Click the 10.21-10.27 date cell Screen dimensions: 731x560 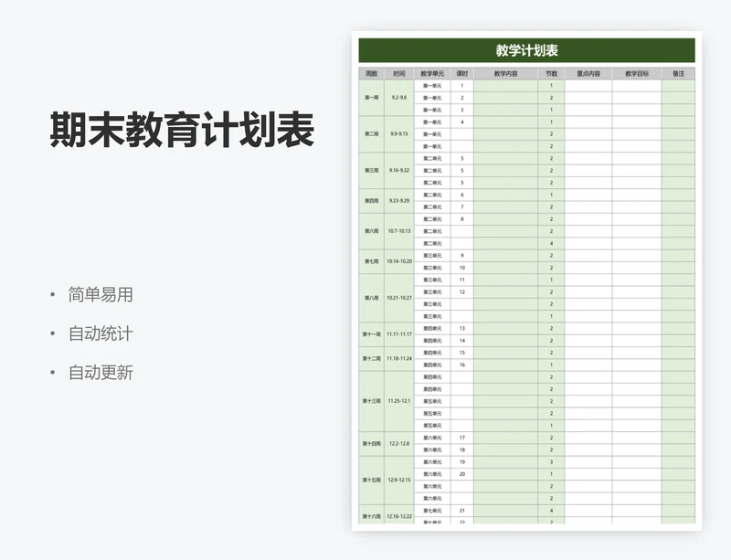tap(399, 298)
